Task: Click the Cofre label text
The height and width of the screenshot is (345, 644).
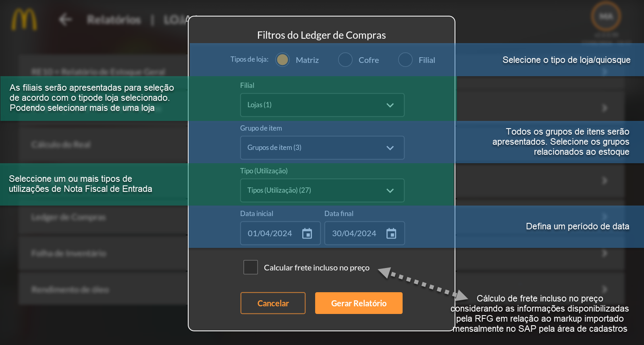Action: 369,60
